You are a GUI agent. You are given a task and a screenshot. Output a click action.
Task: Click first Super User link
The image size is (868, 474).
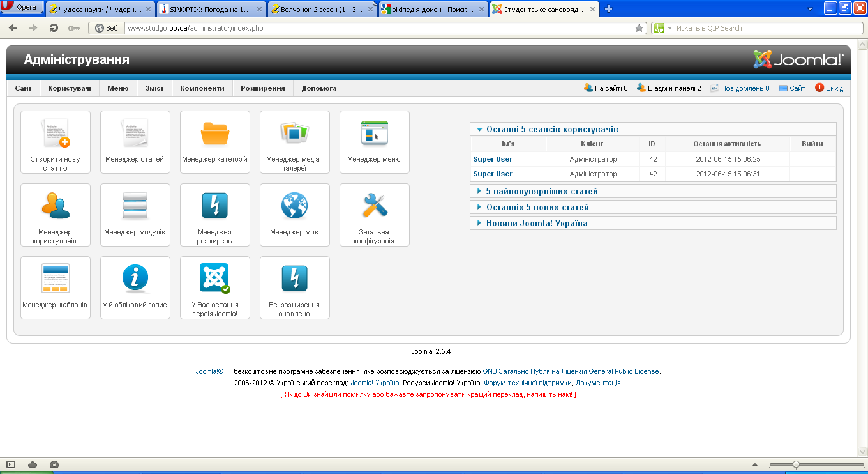(493, 159)
